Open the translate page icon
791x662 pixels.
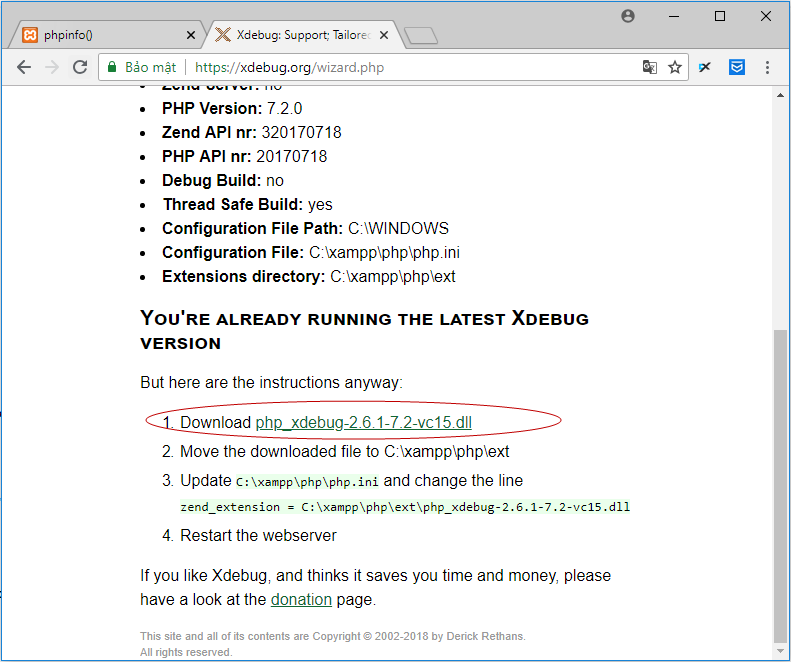click(649, 67)
